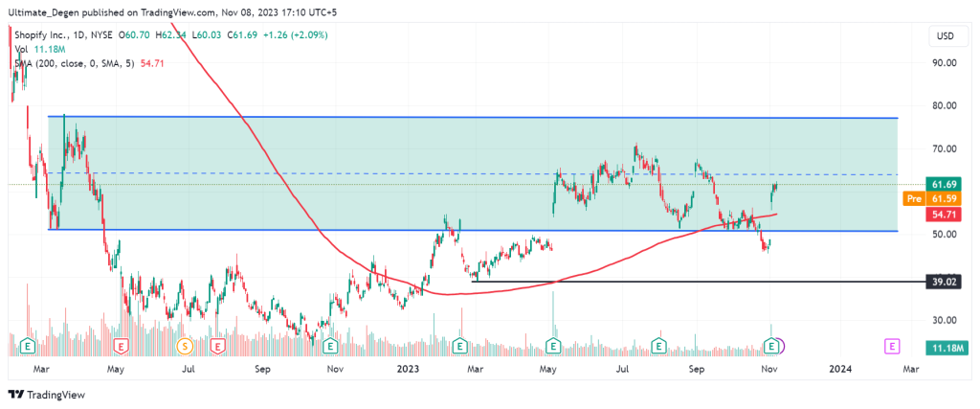This screenshot has width=980, height=409.
Task: Click the green earnings marker above Nov 2023
Action: 773,345
